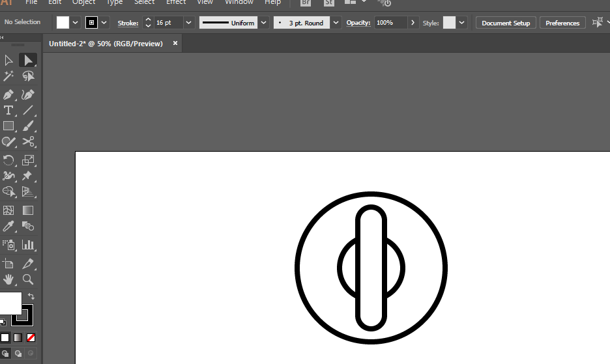Open the stroke weight dropdown
The height and width of the screenshot is (364, 610).
189,23
